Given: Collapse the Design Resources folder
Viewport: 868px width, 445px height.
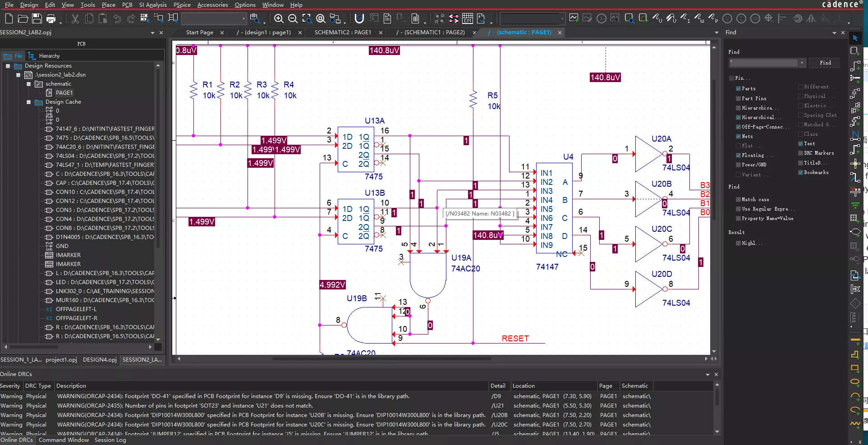Looking at the screenshot, I should (7, 65).
